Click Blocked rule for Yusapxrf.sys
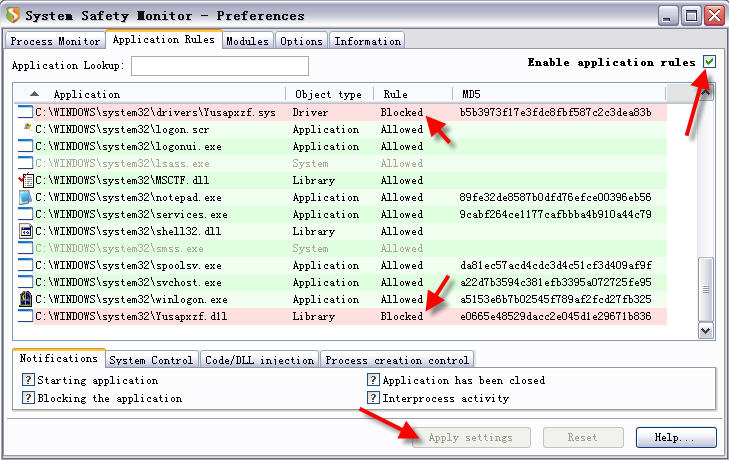The image size is (729, 460). [x=402, y=112]
